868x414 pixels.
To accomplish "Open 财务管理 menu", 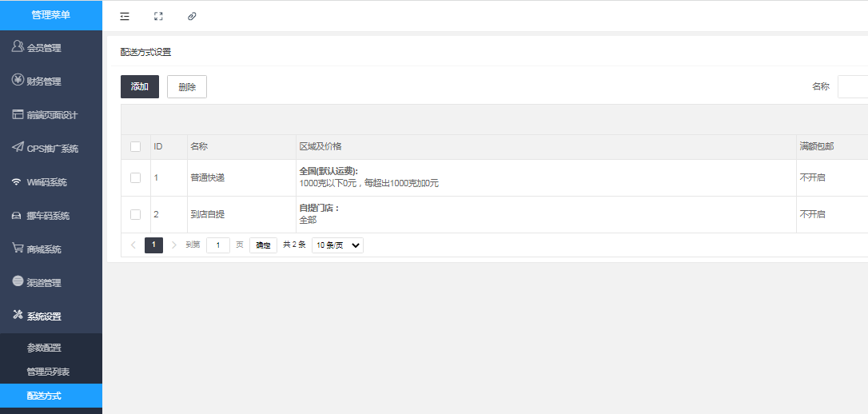I will tap(51, 82).
